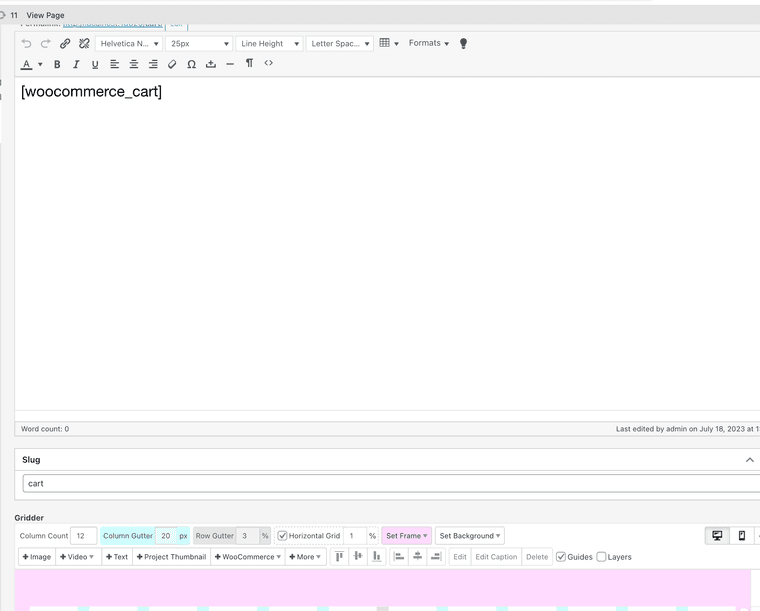The height and width of the screenshot is (611, 760).
Task: Click the Delete button in Gridder
Action: (x=537, y=557)
